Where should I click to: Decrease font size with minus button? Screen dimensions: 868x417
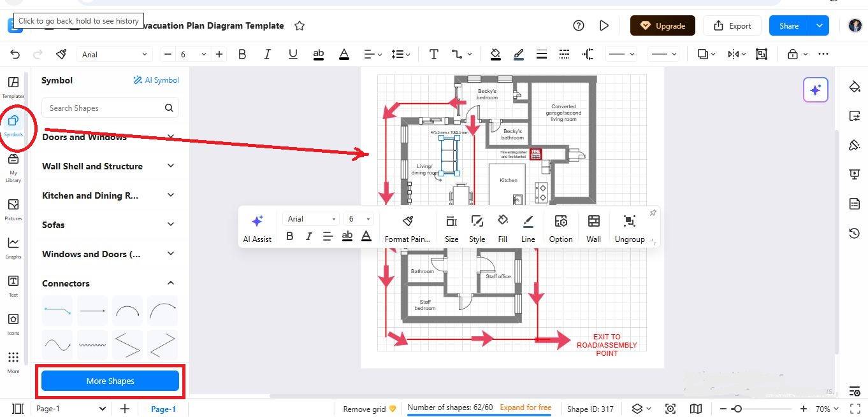coord(168,54)
